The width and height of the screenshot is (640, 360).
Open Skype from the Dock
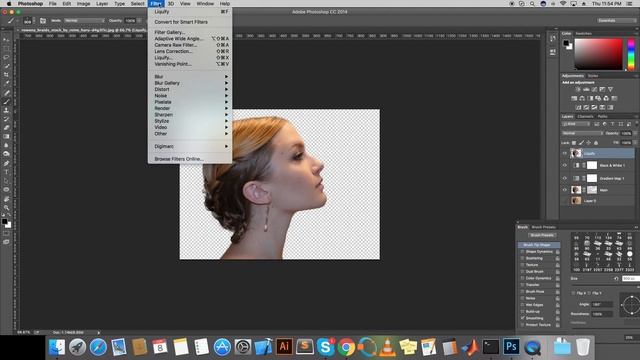click(x=325, y=347)
